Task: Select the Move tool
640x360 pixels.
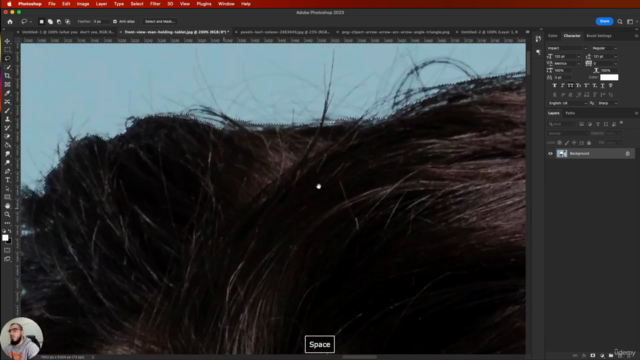Action: [x=7, y=41]
